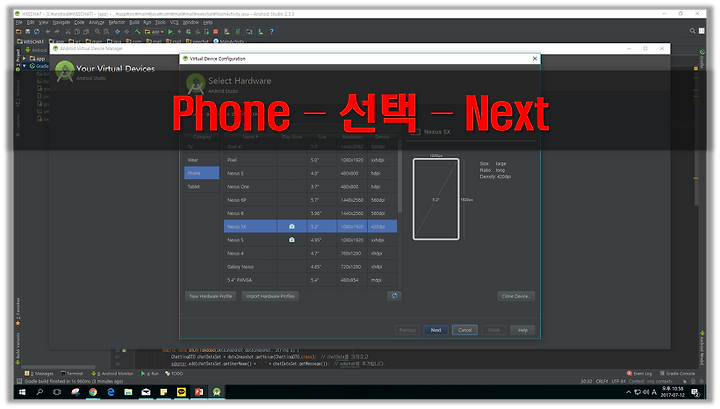The height and width of the screenshot is (409, 720).
Task: Click the Navigate Back arrow icon
Action: tap(118, 32)
